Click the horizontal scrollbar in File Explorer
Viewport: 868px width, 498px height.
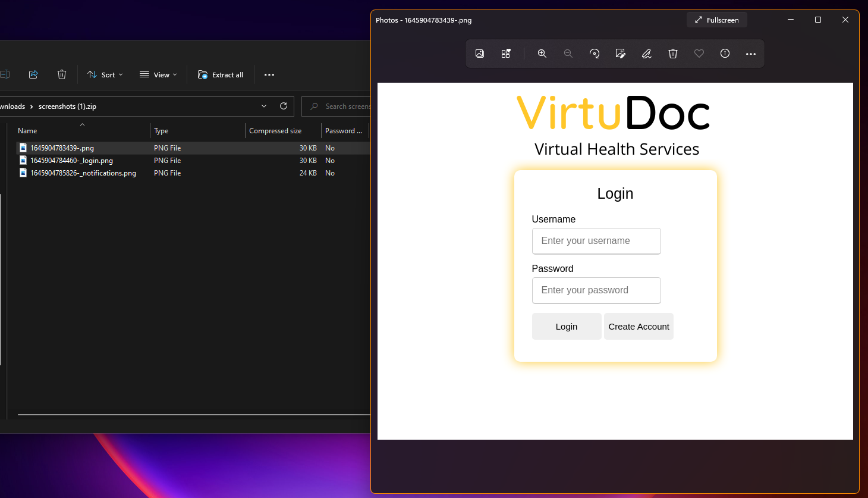coord(194,415)
